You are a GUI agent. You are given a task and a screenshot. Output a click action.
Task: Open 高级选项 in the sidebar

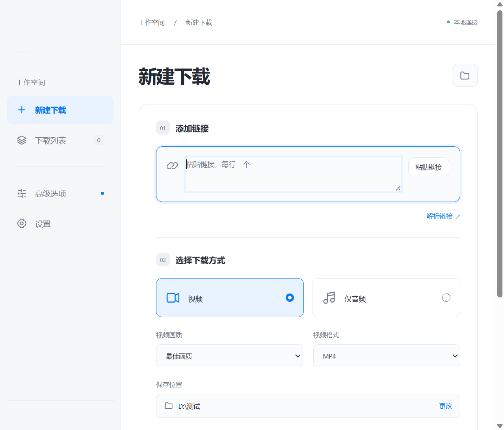60,193
